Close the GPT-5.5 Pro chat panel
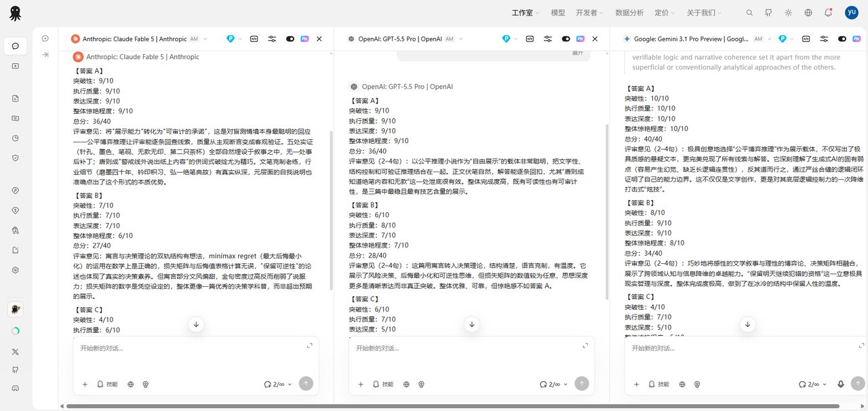868x411 pixels. pyautogui.click(x=595, y=39)
